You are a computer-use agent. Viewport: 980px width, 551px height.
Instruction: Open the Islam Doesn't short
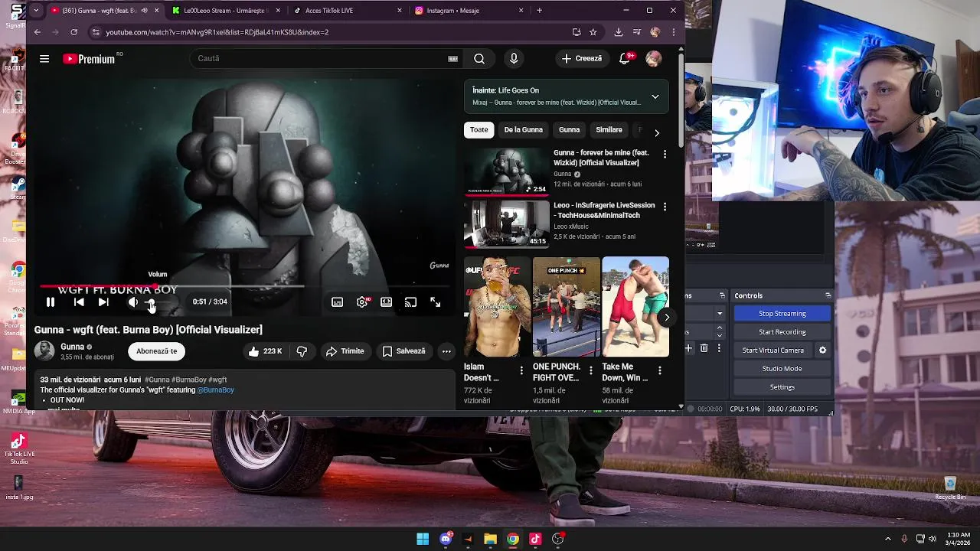pos(497,307)
